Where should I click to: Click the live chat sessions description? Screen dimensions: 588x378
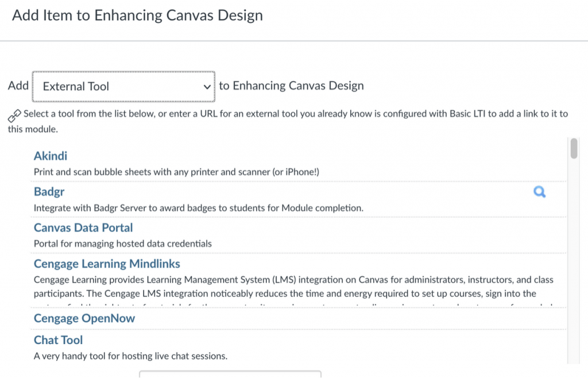pos(130,356)
